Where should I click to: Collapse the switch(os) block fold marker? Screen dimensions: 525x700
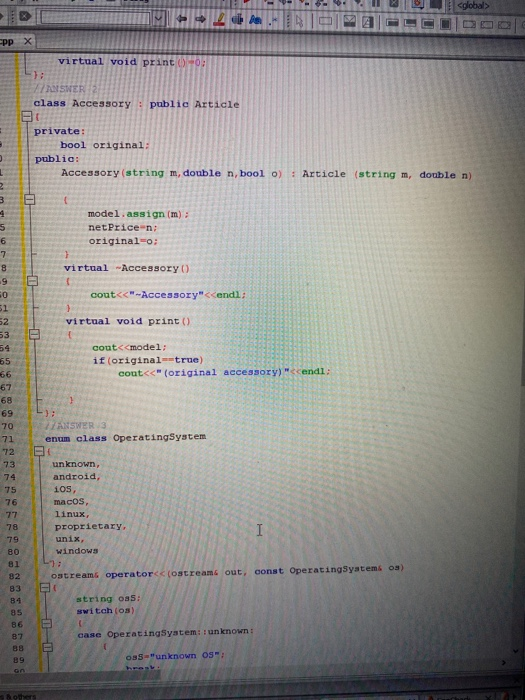click(x=47, y=623)
